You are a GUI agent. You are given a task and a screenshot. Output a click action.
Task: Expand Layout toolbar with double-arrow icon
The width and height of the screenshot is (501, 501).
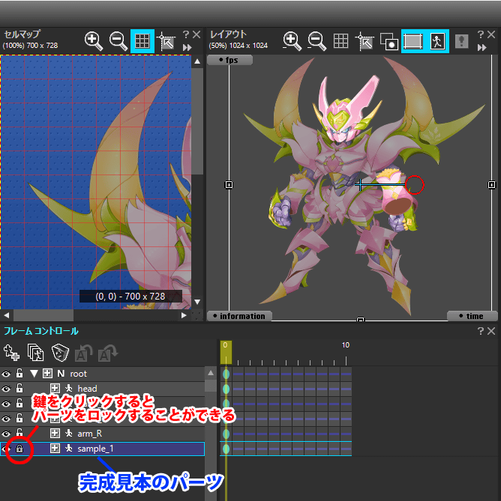click(482, 48)
